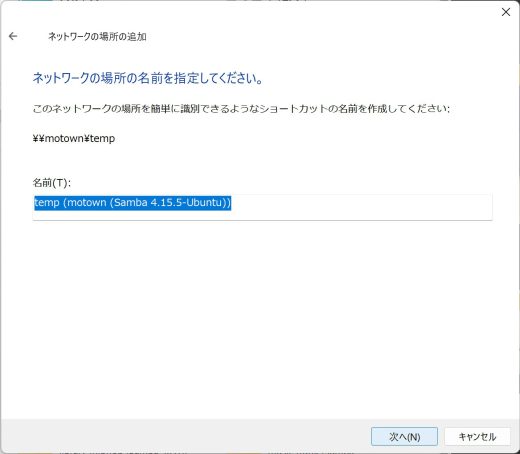Click the gray footer bar beside 次へ(N)
The height and width of the screenshot is (454, 520).
tap(183, 436)
